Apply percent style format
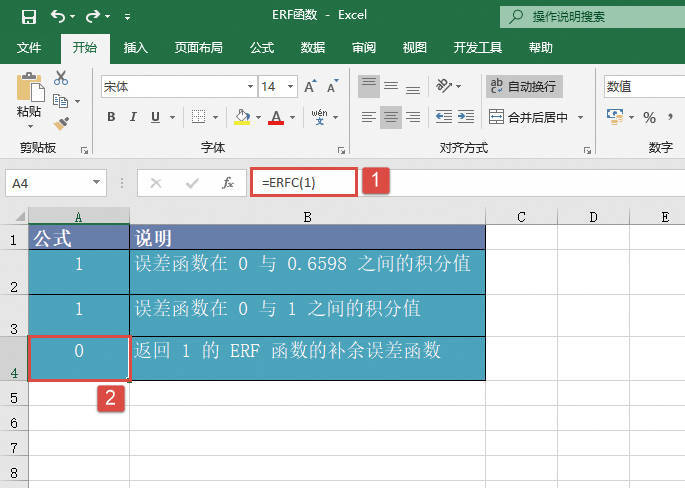The image size is (685, 488). click(x=649, y=117)
